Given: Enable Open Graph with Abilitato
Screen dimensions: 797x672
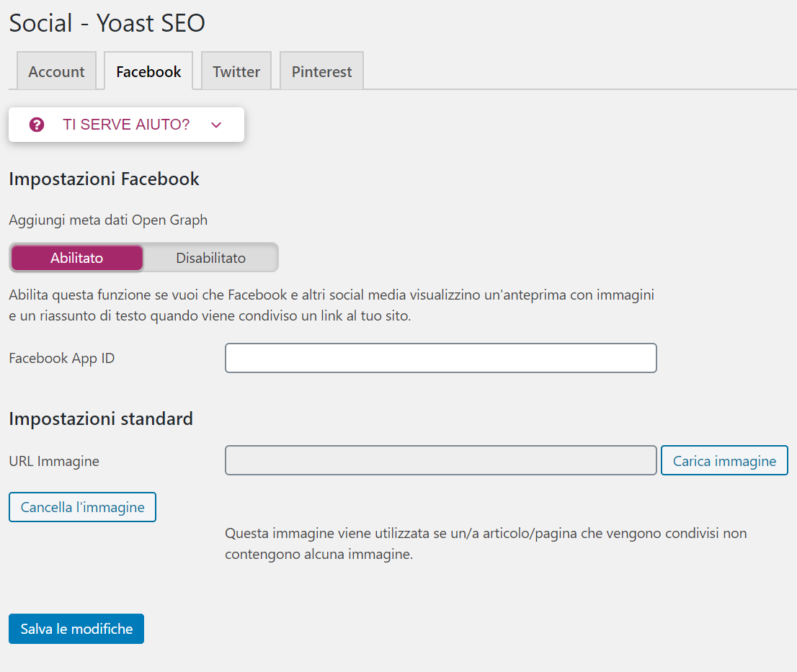Looking at the screenshot, I should [77, 258].
